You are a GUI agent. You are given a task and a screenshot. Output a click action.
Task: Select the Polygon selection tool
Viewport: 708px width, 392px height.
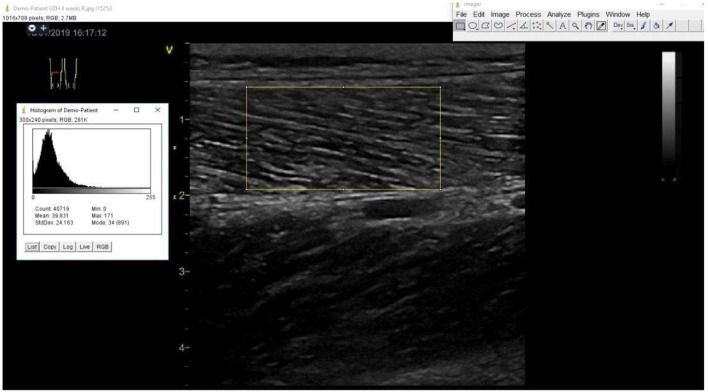(x=485, y=26)
